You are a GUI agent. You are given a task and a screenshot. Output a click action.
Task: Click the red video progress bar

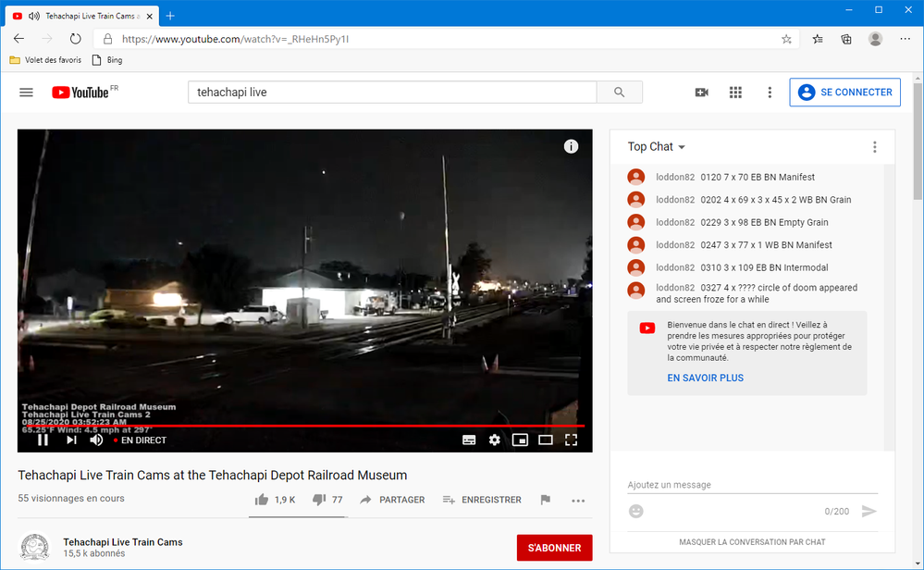pyautogui.click(x=301, y=425)
